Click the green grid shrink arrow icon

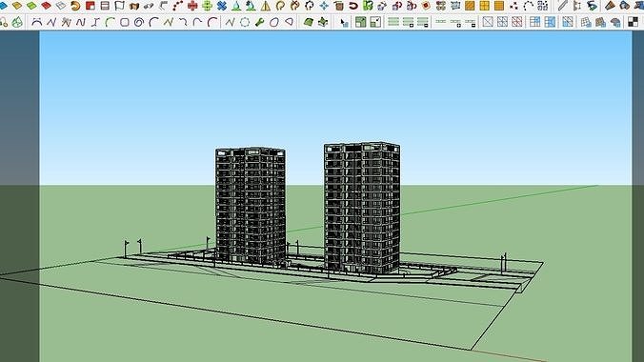pyautogui.click(x=375, y=22)
